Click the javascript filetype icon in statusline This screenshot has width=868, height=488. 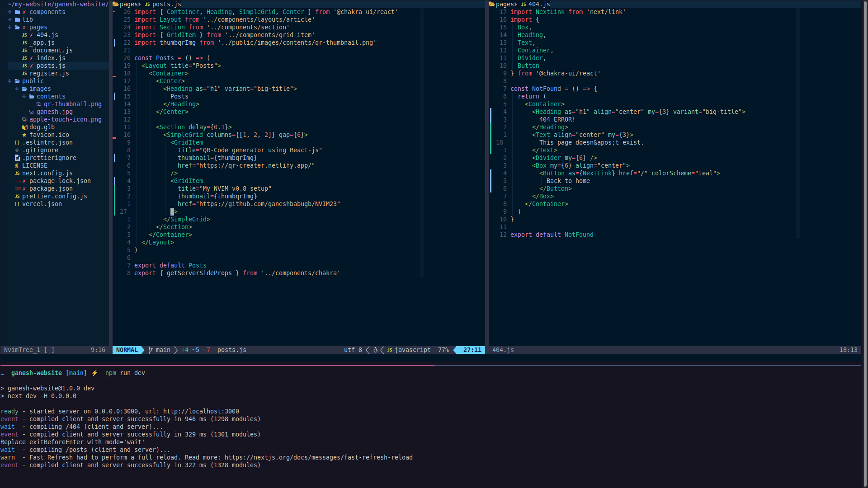[390, 350]
